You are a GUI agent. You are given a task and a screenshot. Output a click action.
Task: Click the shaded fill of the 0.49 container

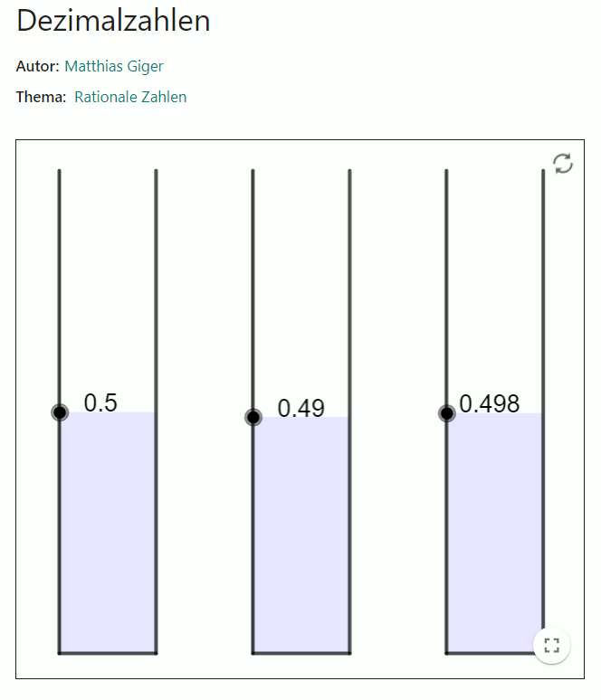pyautogui.click(x=301, y=534)
